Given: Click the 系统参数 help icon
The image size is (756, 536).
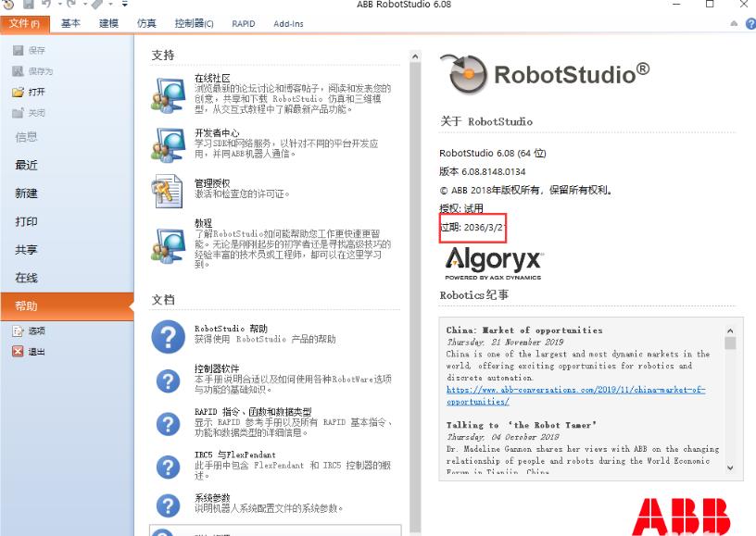Looking at the screenshot, I should (169, 505).
